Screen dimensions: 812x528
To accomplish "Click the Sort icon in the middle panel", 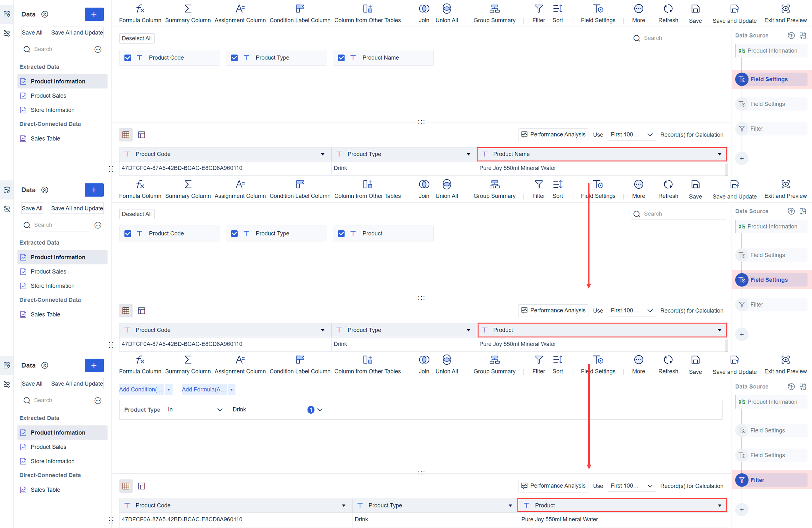I will coord(558,185).
